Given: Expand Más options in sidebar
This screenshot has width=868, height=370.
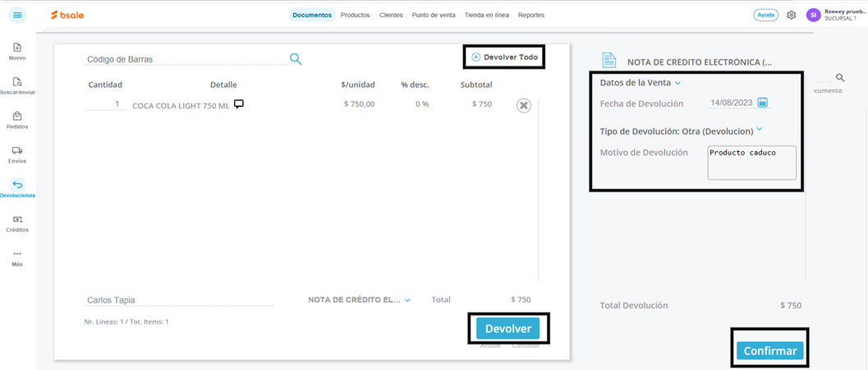Looking at the screenshot, I should click(17, 258).
